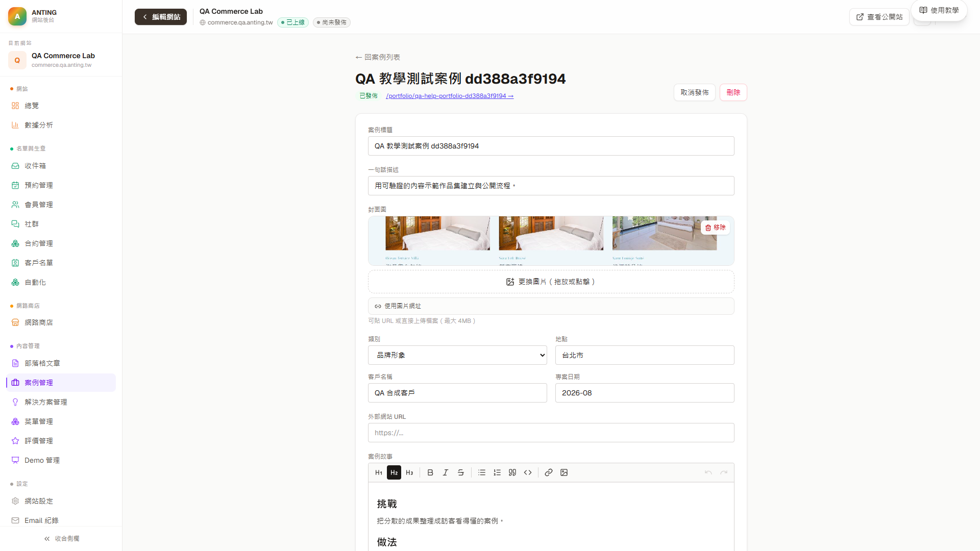The height and width of the screenshot is (551, 980).
Task: Click the 網站設定 gear icon
Action: pyautogui.click(x=15, y=501)
